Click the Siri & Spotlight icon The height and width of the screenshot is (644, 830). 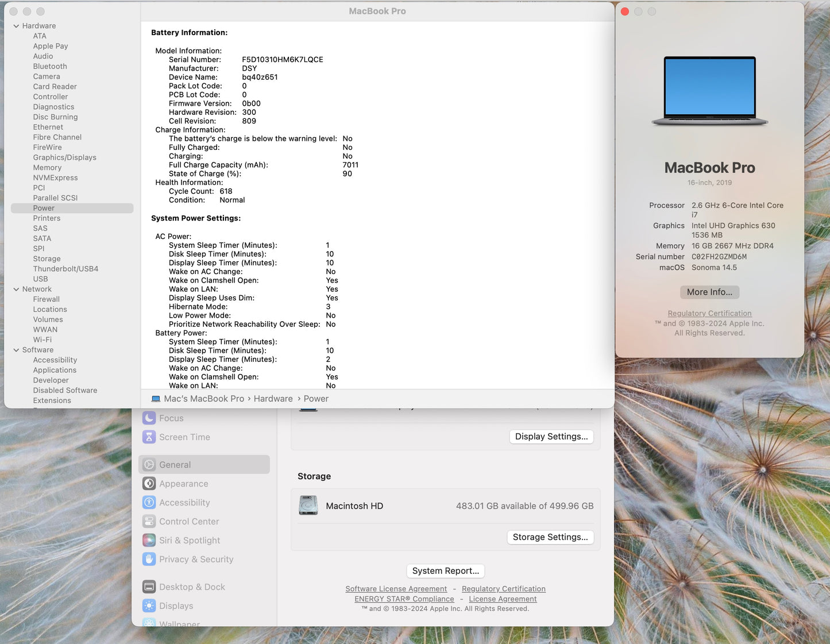[149, 540]
